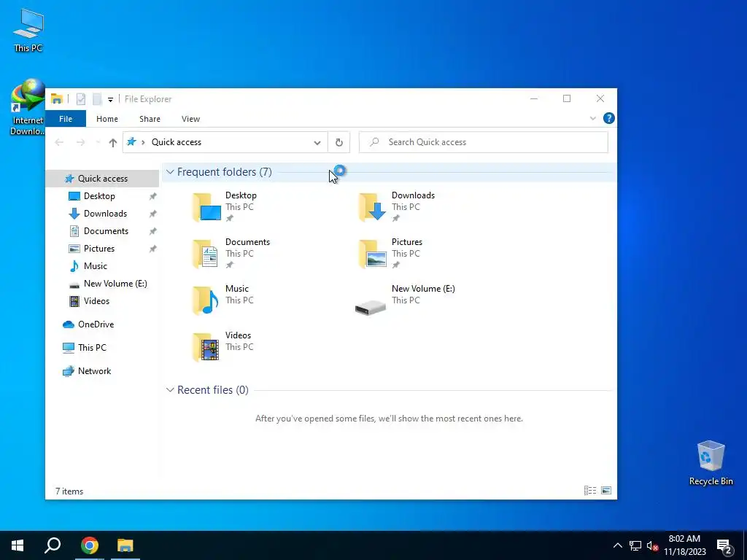Click the Forward navigation arrow

point(80,142)
